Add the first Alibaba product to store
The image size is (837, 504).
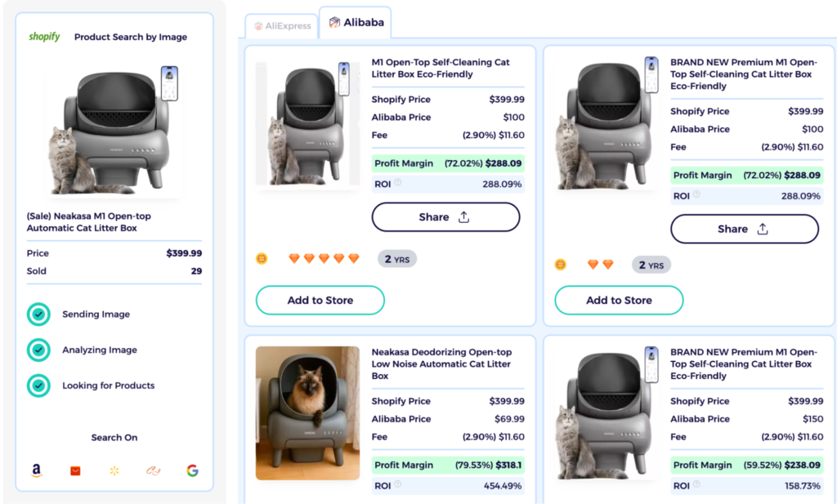click(x=320, y=300)
